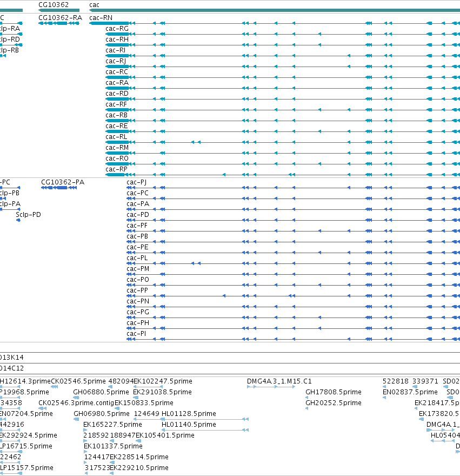
Task: Click the cac-RJ transcript label
Action: coord(116,61)
